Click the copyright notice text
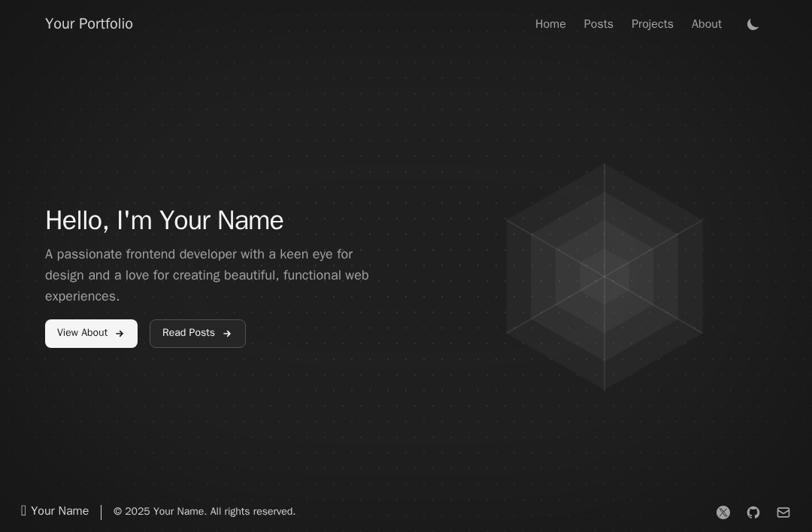The height and width of the screenshot is (532, 812). click(205, 512)
